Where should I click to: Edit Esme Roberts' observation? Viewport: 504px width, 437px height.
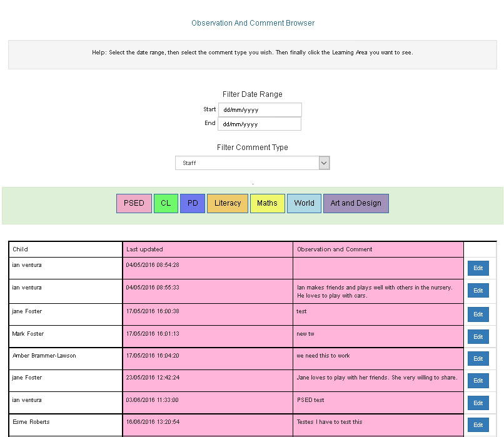(x=478, y=425)
